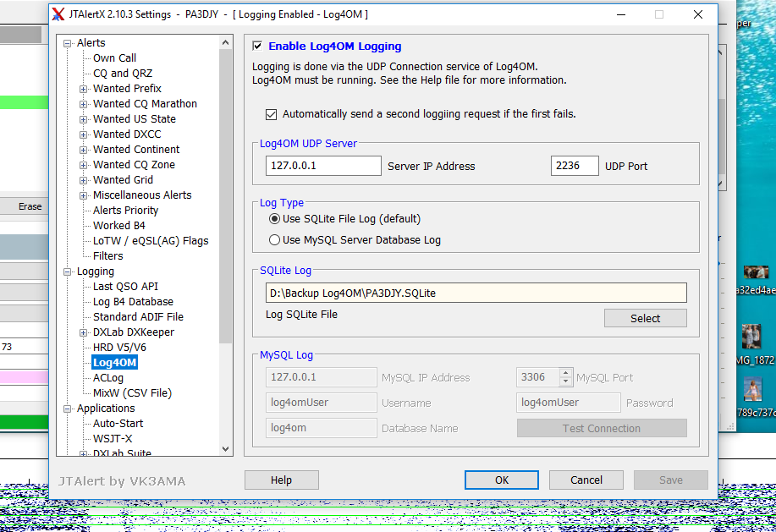Click the UDP Port field
This screenshot has width=776, height=532.
575,166
